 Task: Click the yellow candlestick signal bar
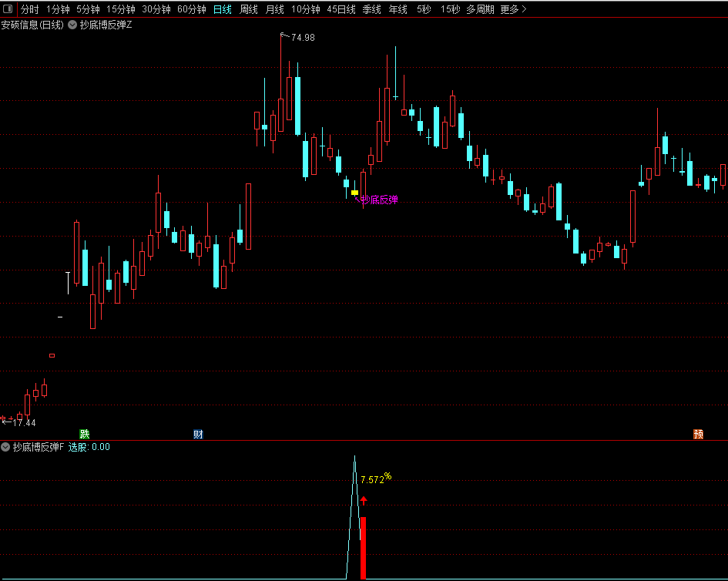coord(354,193)
